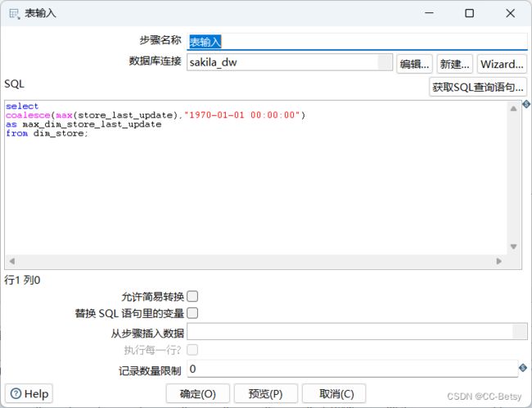Viewport: 532px width, 408px height.
Task: Click the 编辑... button
Action: [x=415, y=64]
